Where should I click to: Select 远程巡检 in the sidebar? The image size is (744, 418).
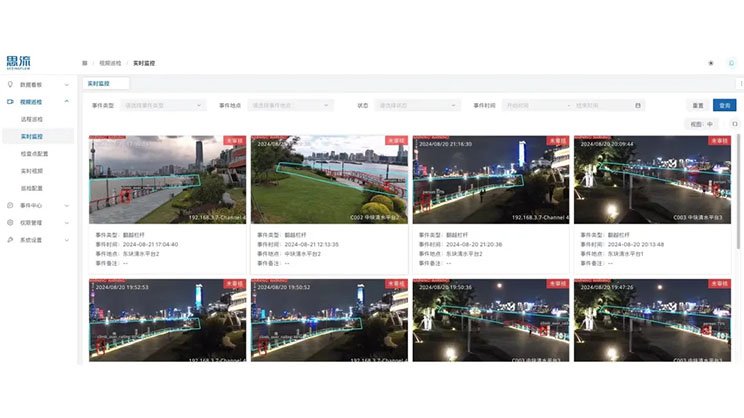point(32,119)
